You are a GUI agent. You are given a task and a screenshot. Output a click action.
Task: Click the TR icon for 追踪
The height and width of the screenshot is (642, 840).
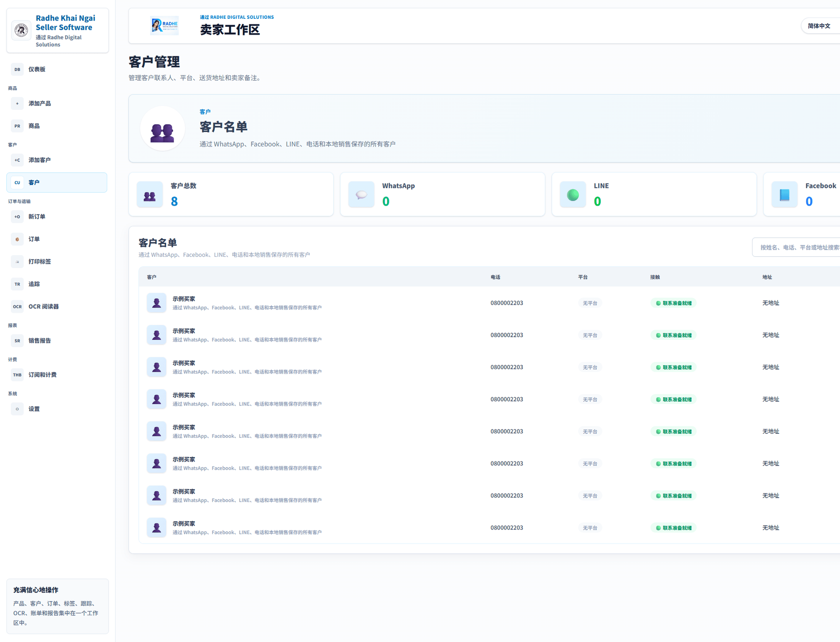point(17,284)
